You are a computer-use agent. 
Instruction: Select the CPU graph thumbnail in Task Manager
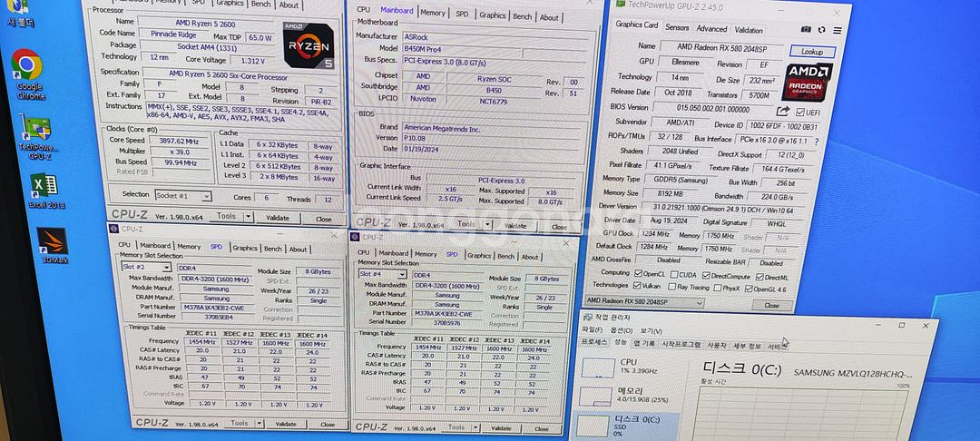click(x=598, y=367)
